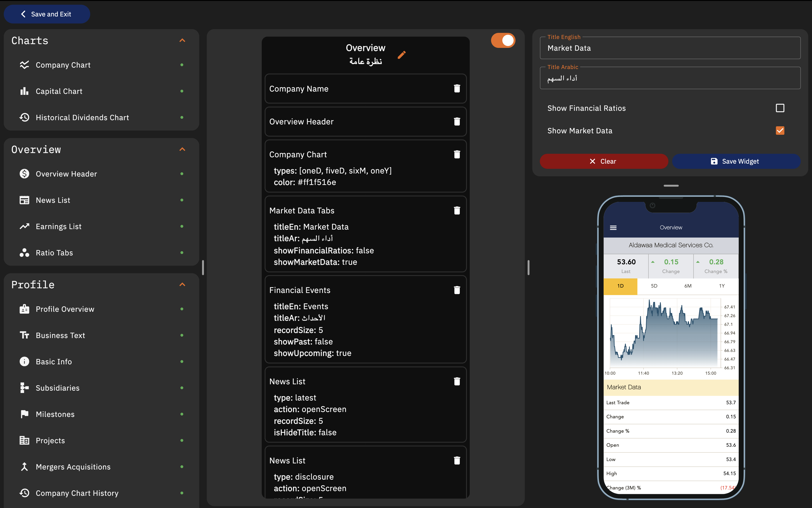812x508 pixels.
Task: Select the Historical Dividends Chart history icon
Action: pos(24,117)
